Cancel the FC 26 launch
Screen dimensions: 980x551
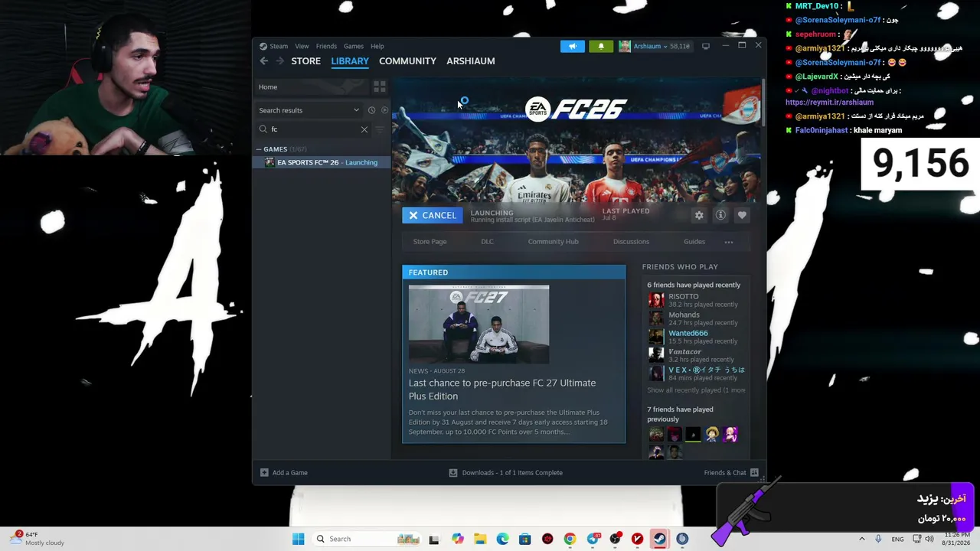pyautogui.click(x=433, y=216)
